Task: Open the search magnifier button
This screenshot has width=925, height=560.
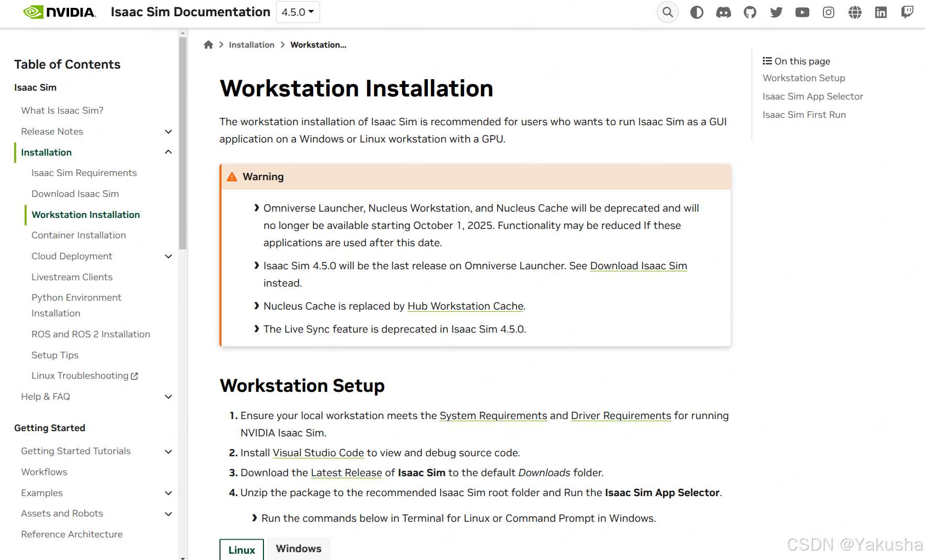Action: click(x=668, y=12)
